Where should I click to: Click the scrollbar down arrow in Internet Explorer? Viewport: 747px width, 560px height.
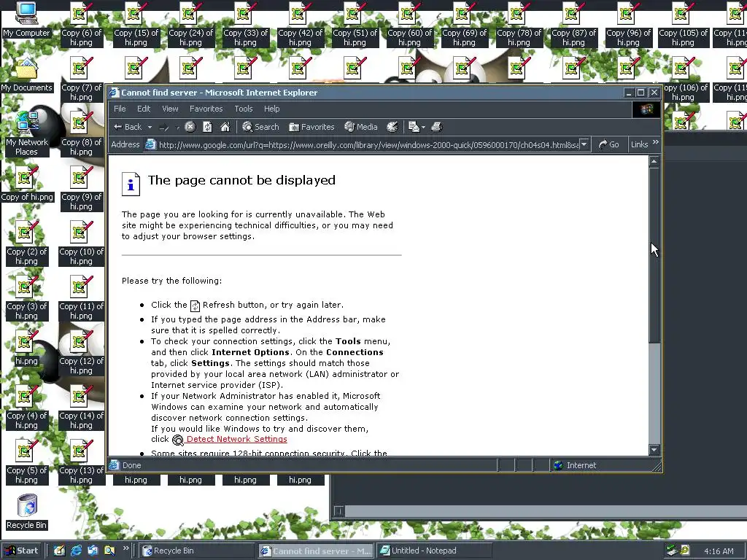(654, 449)
